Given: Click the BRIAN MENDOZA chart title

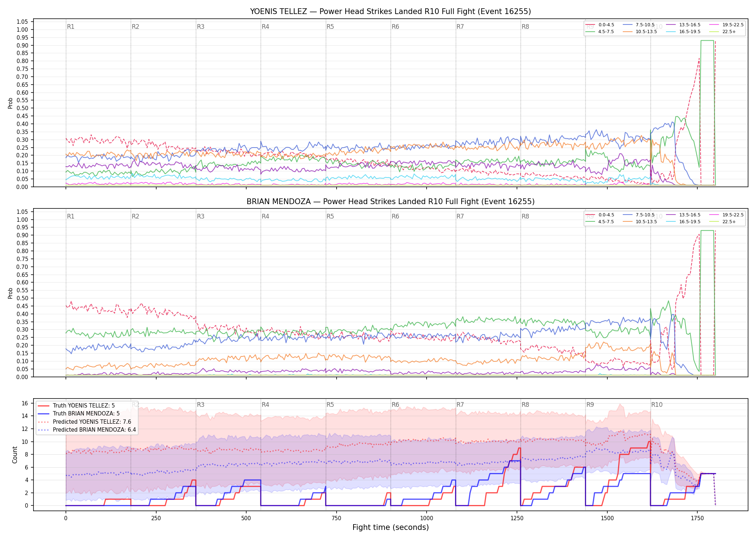Looking at the screenshot, I should coord(391,202).
